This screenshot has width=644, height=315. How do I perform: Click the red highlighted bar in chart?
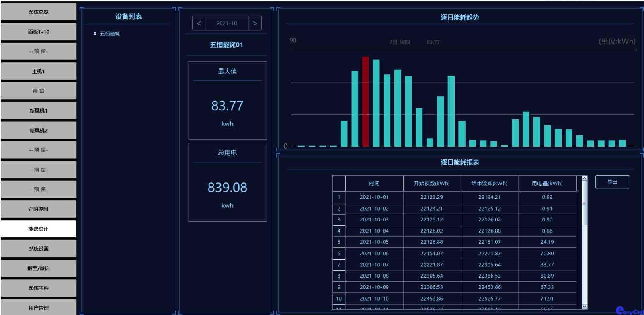[365, 101]
